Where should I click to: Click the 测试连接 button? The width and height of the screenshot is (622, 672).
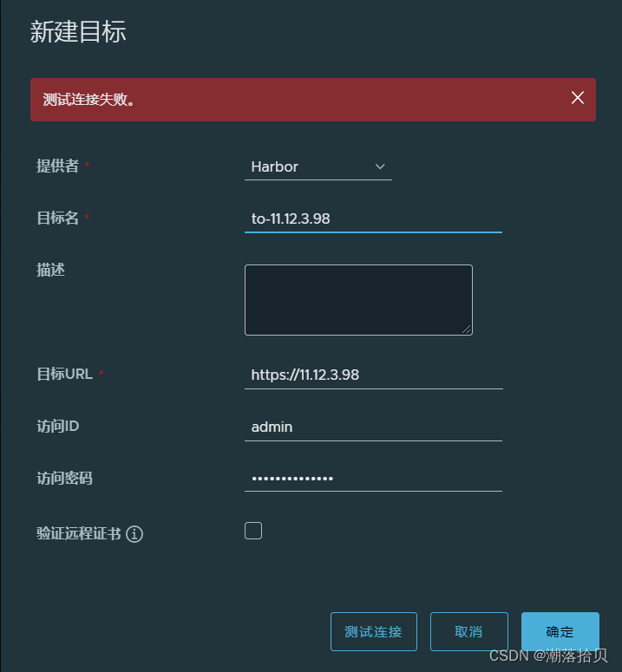point(374,632)
